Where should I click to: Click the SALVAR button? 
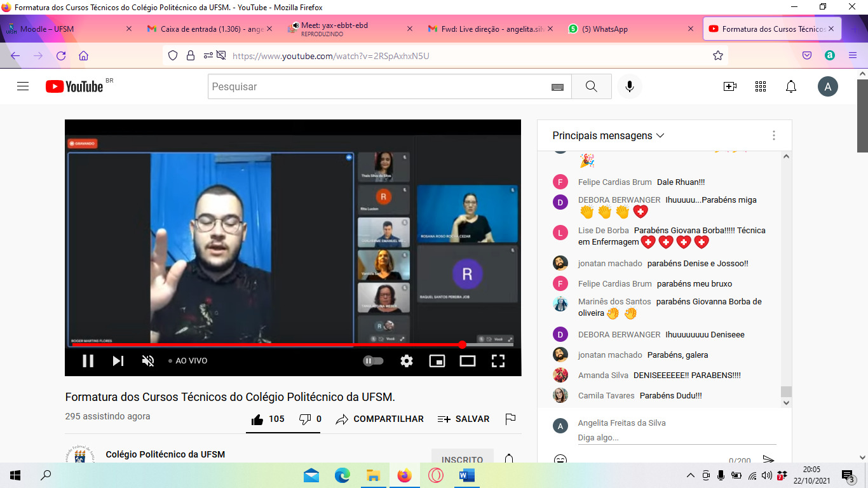pyautogui.click(x=464, y=419)
